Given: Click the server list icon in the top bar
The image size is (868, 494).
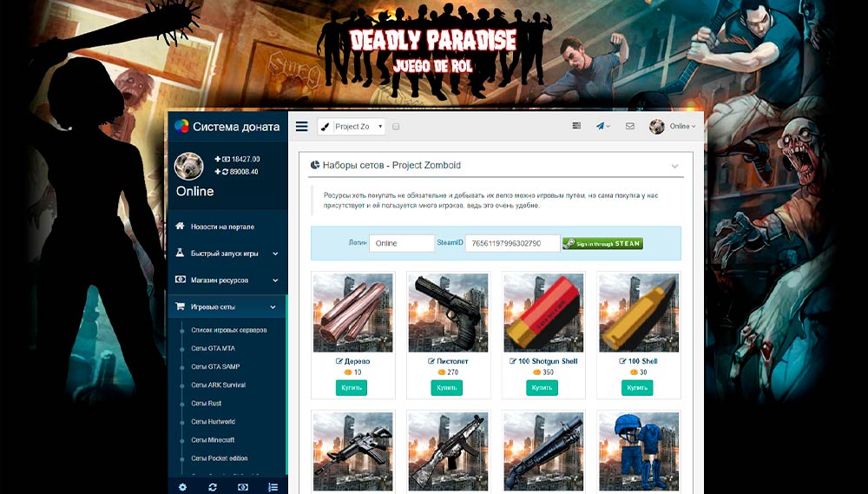Looking at the screenshot, I should coord(576,126).
